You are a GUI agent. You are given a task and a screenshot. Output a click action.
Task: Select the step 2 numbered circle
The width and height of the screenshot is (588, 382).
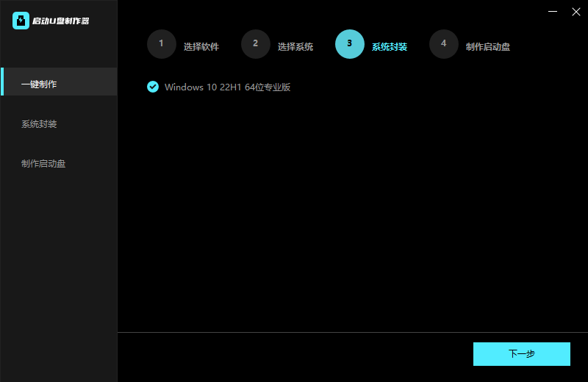255,43
